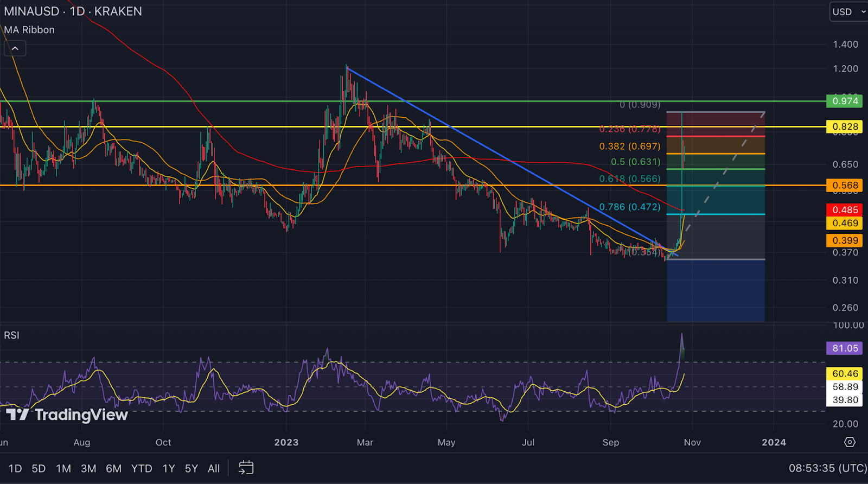The image size is (868, 484).
Task: Select the 1D time range
Action: 15,468
